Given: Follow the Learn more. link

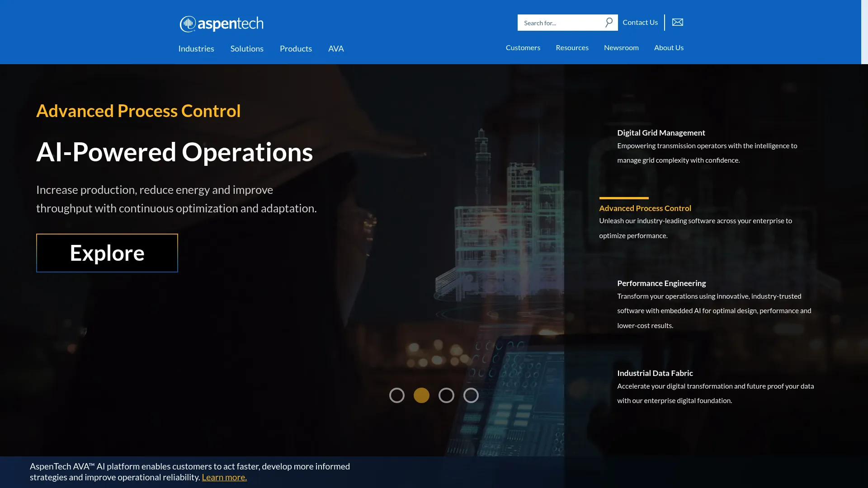Looking at the screenshot, I should coord(224,477).
